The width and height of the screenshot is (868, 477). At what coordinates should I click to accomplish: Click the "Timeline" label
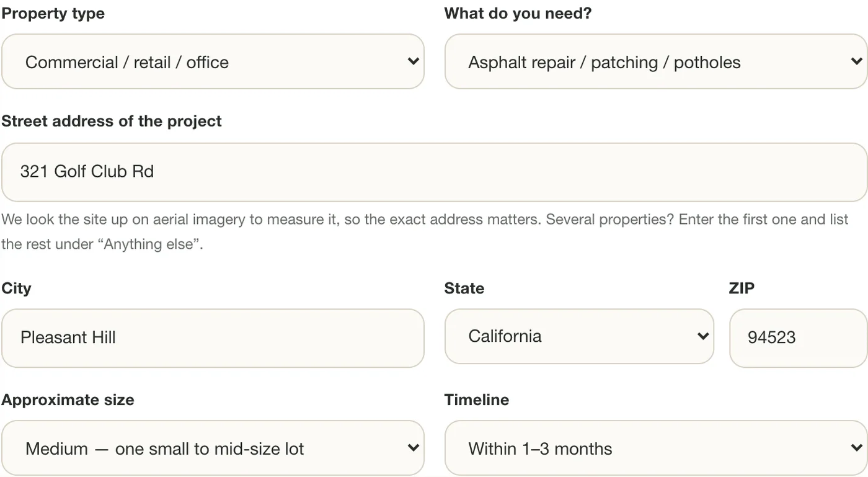[477, 400]
